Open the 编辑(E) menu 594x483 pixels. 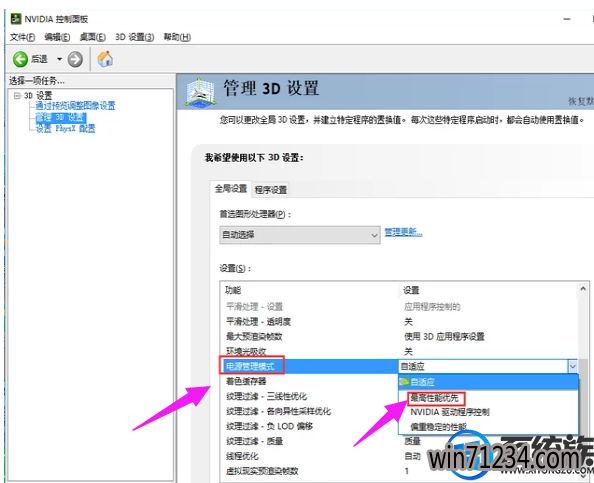57,37
